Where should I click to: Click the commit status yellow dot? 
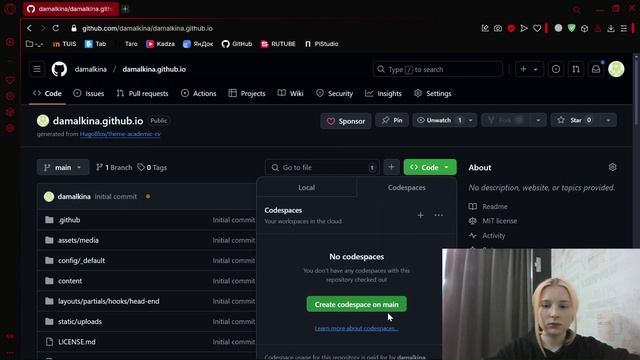[148, 196]
